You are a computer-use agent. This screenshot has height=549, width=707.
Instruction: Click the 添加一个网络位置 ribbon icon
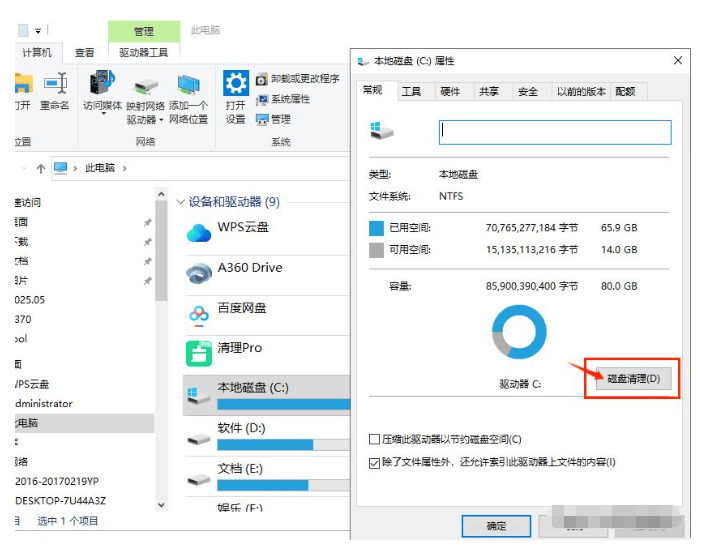(x=188, y=86)
